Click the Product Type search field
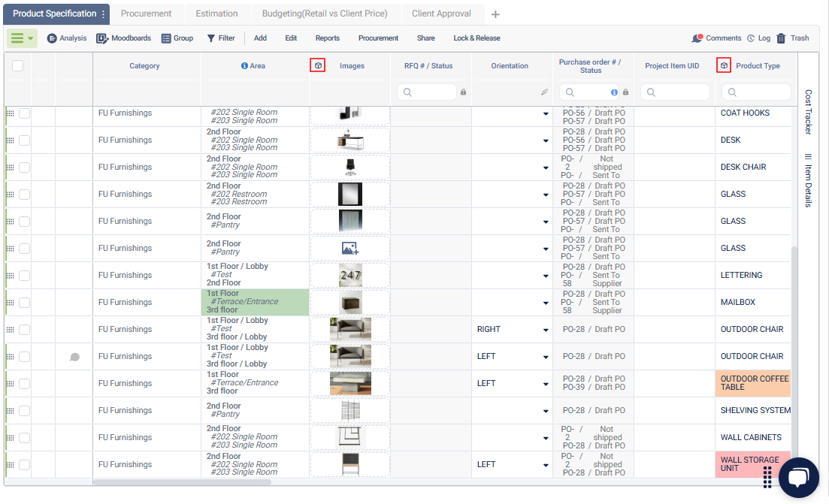Image resolution: width=829 pixels, height=504 pixels. point(760,92)
